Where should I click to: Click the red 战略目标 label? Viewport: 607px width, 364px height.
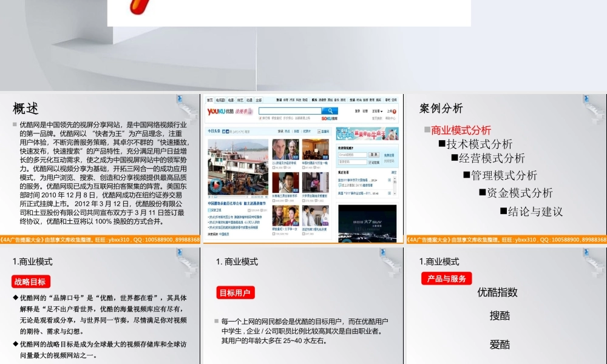tap(30, 281)
